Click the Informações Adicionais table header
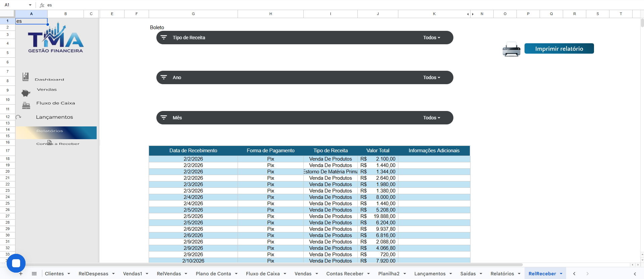The width and height of the screenshot is (644, 279). coord(434,151)
